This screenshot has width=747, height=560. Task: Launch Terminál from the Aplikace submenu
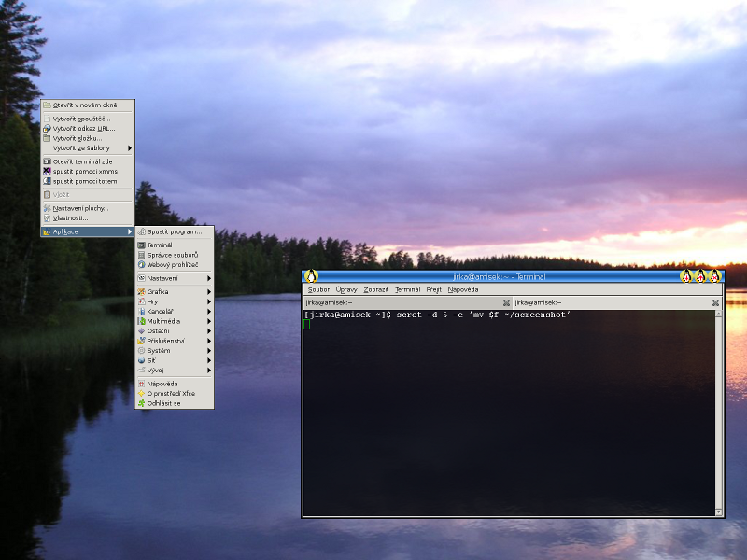tap(160, 245)
